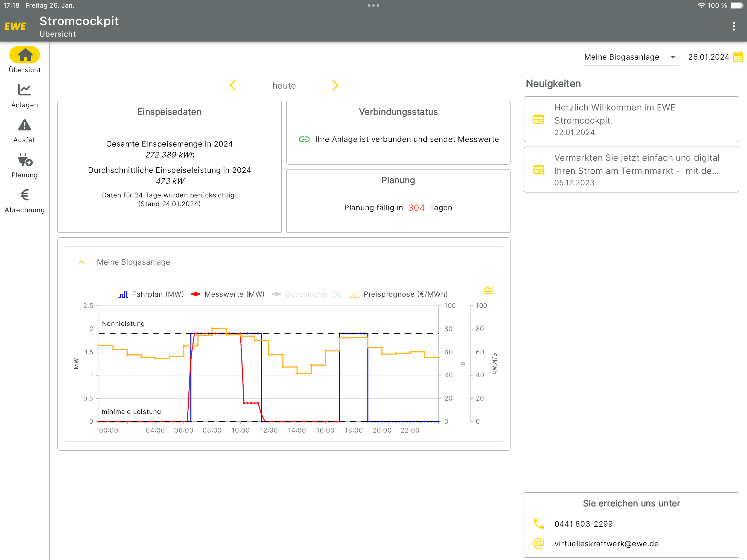
Task: Click the heute date label
Action: tap(284, 86)
